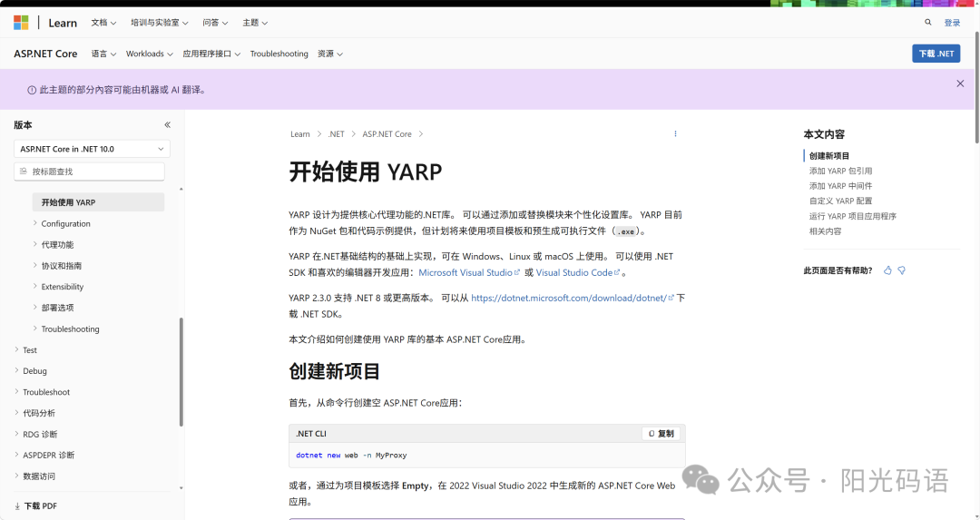This screenshot has height=520, width=980.
Task: Click the sidebar scrollbar up arrow
Action: click(181, 189)
